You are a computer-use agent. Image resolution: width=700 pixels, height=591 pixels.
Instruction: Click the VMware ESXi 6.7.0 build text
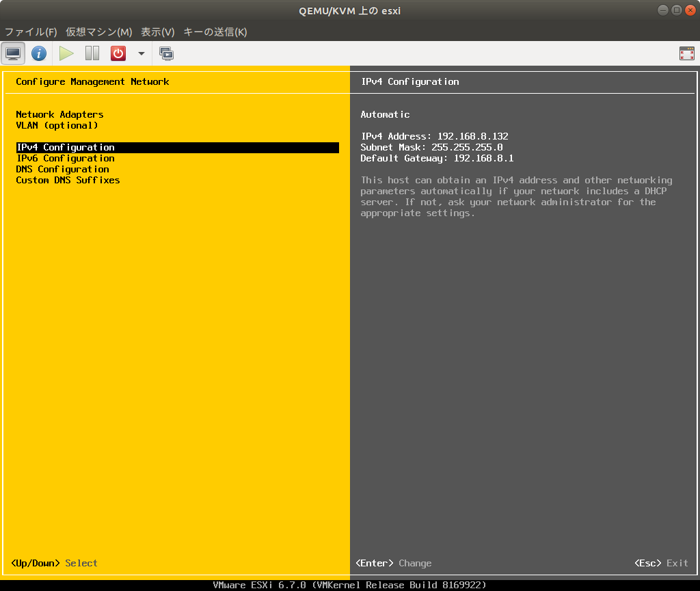coord(349,585)
